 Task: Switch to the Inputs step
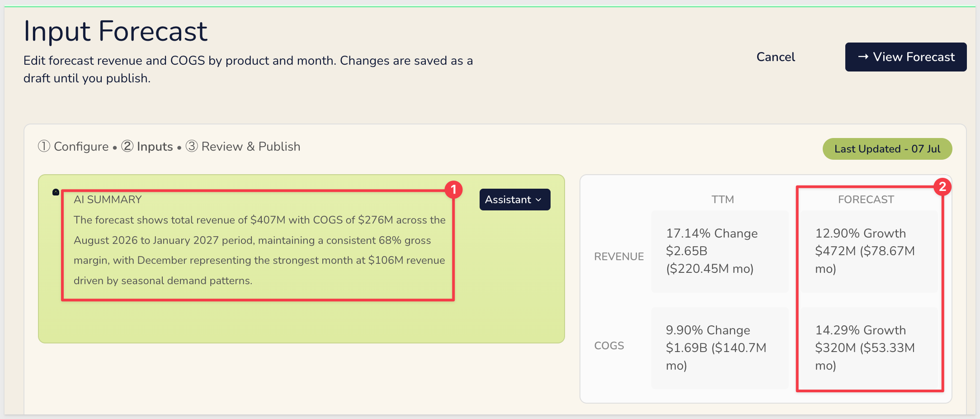click(x=155, y=147)
